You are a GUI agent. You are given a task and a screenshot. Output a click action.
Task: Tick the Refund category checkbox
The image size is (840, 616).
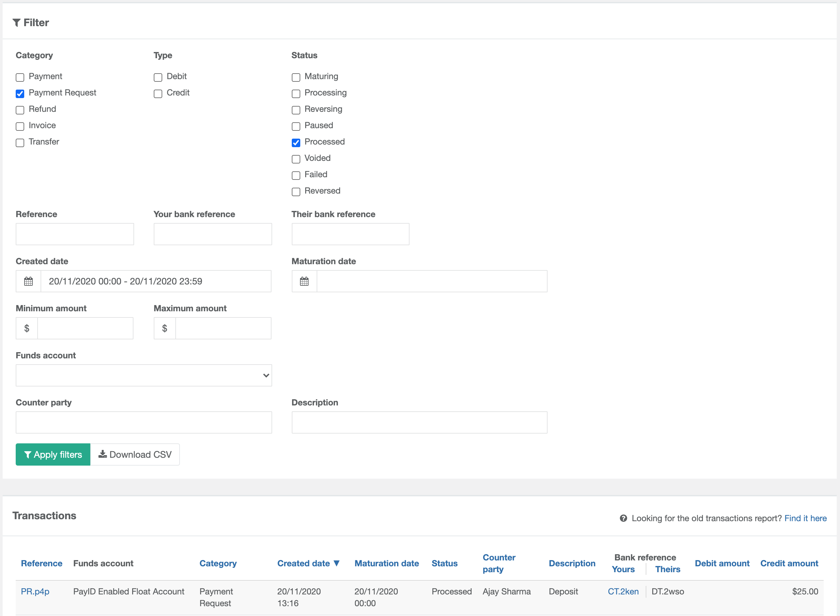20,110
